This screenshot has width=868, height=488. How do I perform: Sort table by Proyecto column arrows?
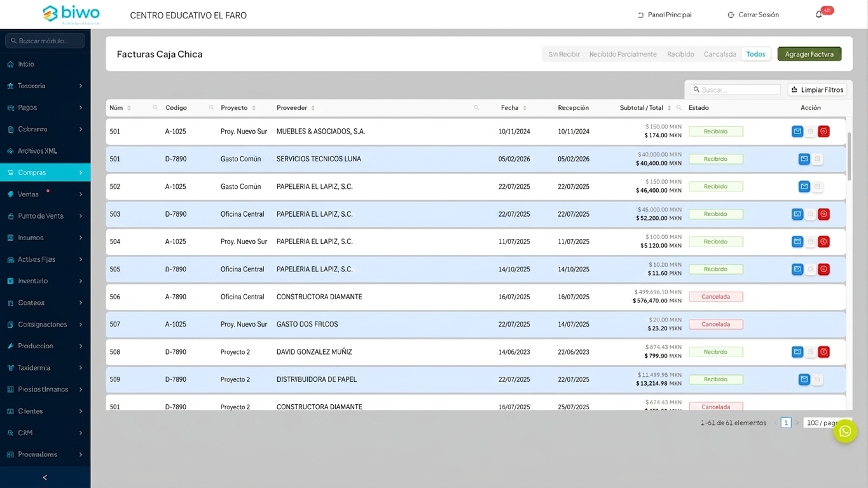(x=254, y=108)
